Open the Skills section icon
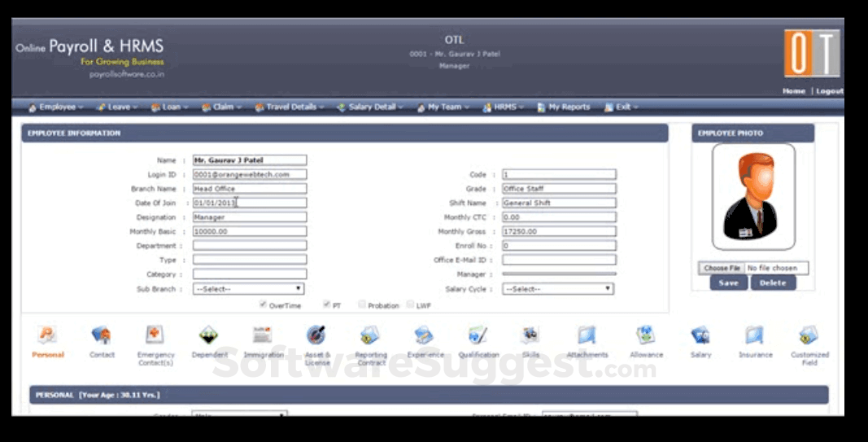Viewport: 868px width, 442px height. click(x=530, y=335)
